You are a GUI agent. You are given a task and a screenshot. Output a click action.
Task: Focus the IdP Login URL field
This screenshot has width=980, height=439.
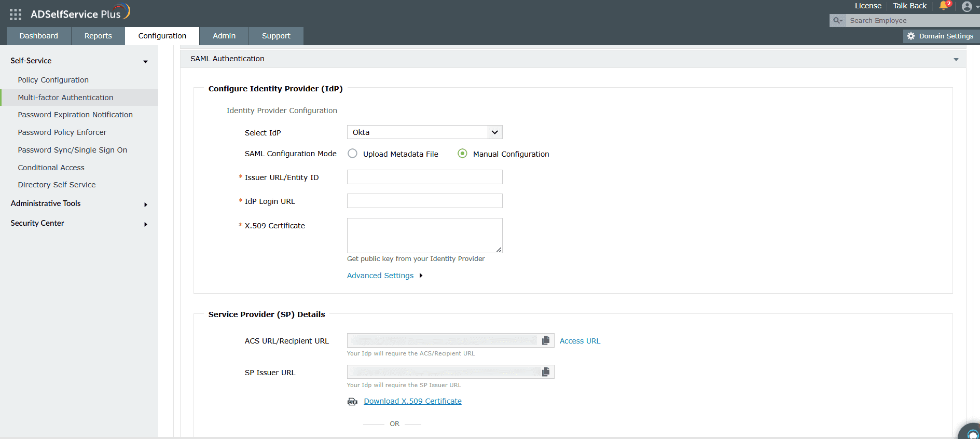[425, 201]
